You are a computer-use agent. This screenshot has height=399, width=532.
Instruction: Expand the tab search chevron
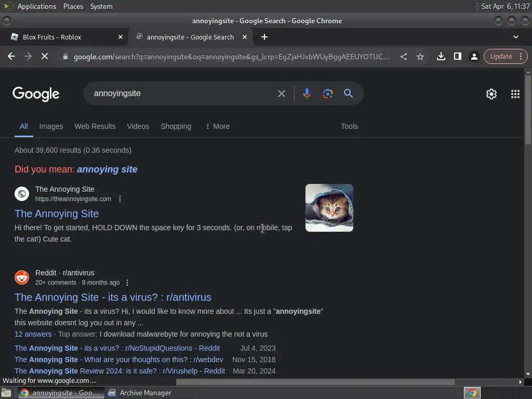tap(516, 37)
